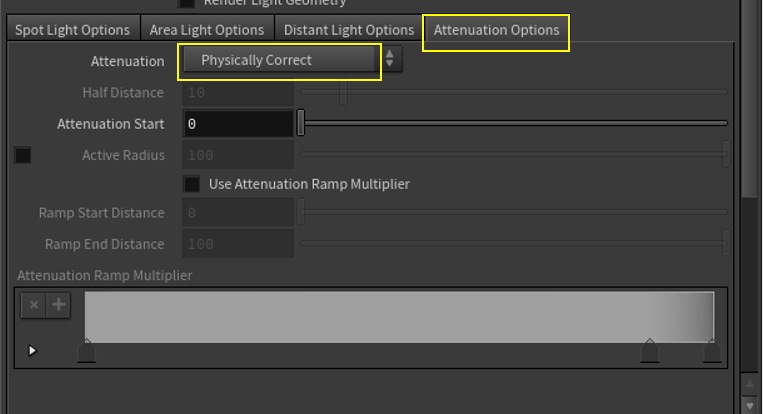This screenshot has height=414, width=763.
Task: Open the Attenuation dropdown showing Physically Correct
Action: pyautogui.click(x=279, y=60)
